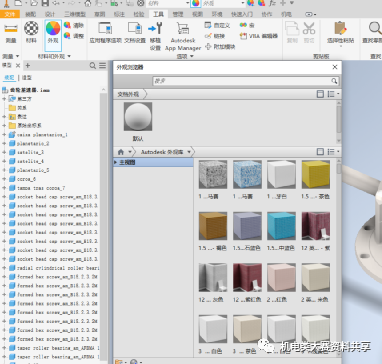Select the brown cube appearance swatch
Viewport: 382px width, 364px height.
coord(213,226)
